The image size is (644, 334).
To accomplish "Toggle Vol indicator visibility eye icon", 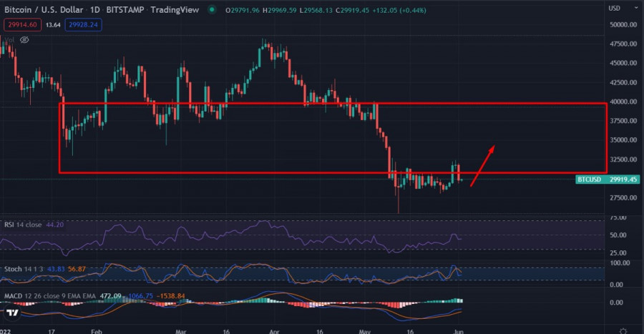I will [24, 40].
